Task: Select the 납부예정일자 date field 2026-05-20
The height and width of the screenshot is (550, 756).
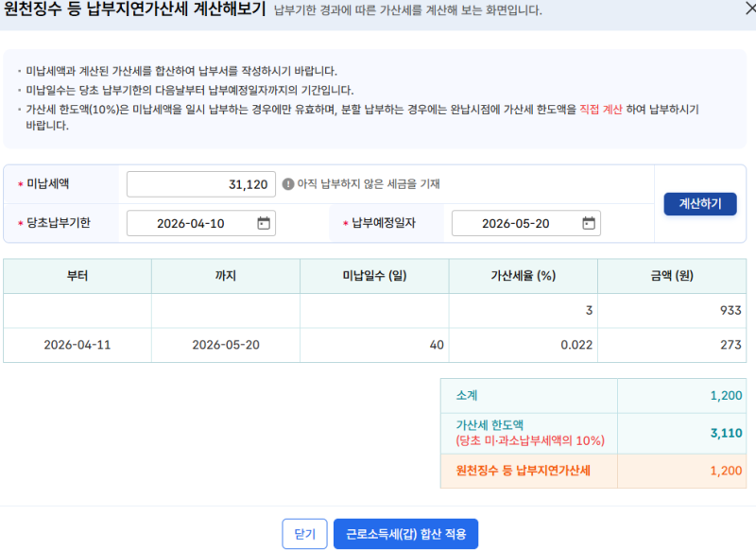Action: 526,223
